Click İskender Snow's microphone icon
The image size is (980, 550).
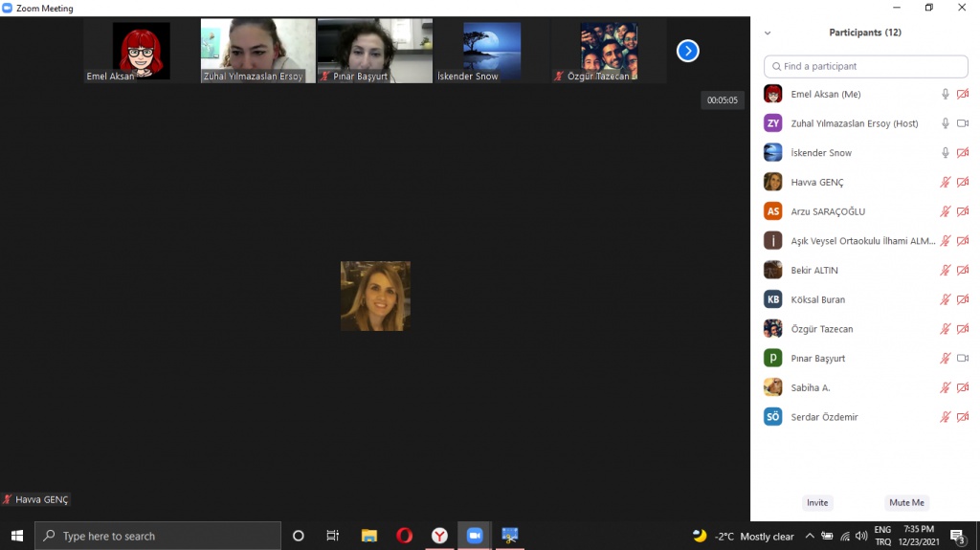point(946,153)
